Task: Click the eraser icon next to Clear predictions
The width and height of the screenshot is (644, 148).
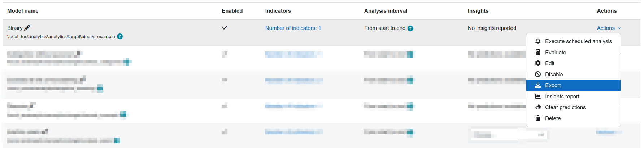Action: click(538, 107)
